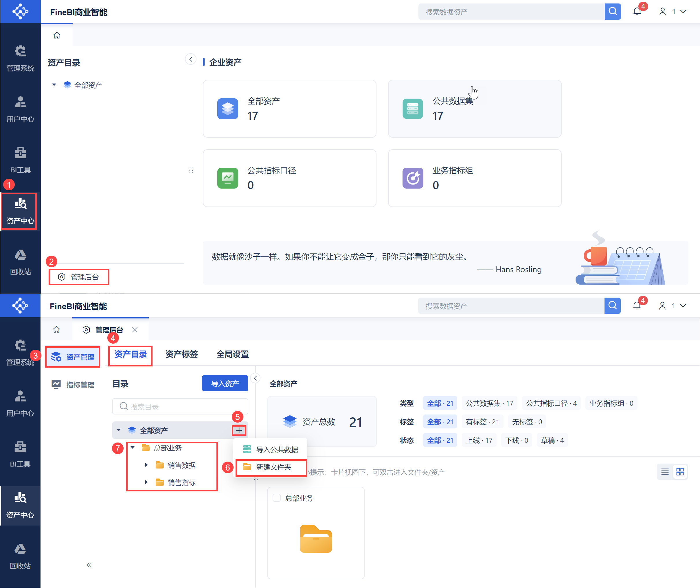Screen dimensions: 700x588
Task: Collapse the 资产目录 panel beside 企业资产 heading
Action: [x=191, y=59]
